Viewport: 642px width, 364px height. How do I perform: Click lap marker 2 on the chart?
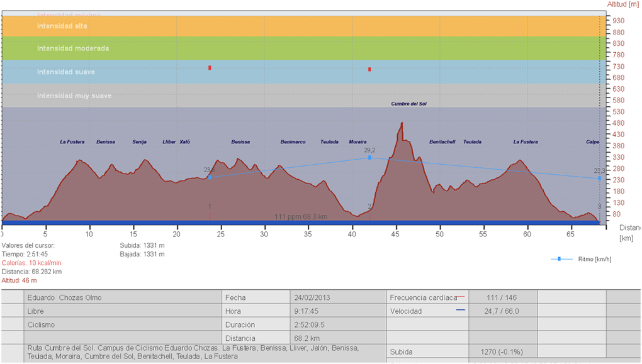pos(369,206)
